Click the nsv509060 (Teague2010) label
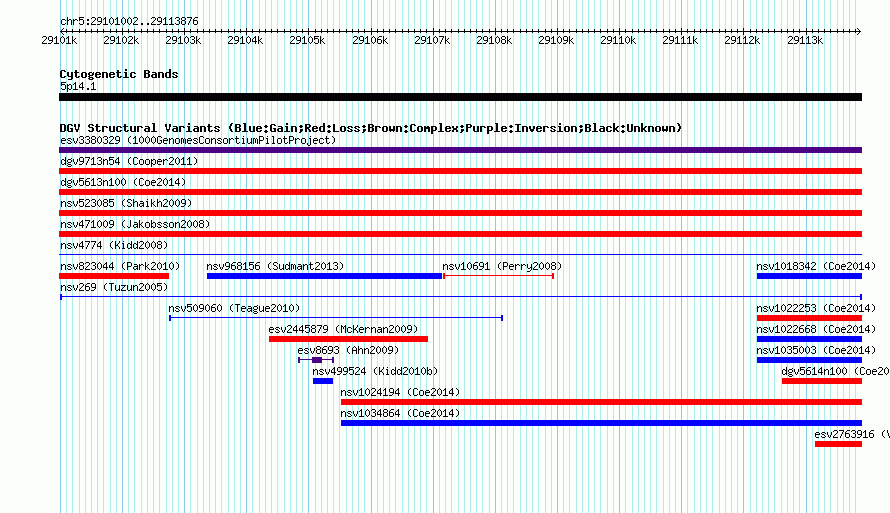Image resolution: width=890 pixels, height=513 pixels. click(x=234, y=308)
